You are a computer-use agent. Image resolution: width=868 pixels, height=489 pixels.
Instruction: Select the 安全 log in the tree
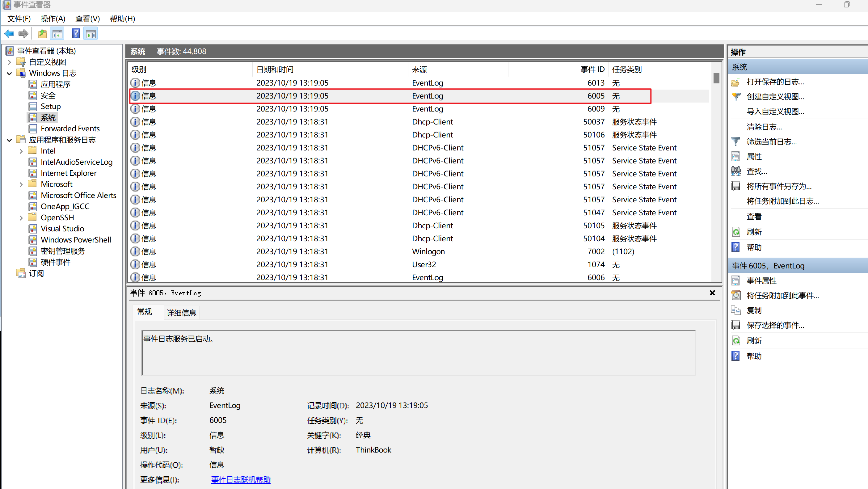point(48,95)
